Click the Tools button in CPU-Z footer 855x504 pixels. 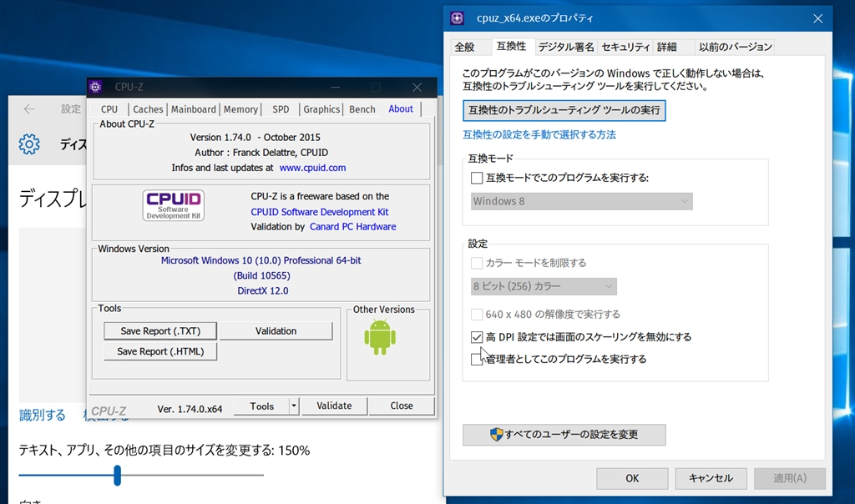(x=261, y=406)
